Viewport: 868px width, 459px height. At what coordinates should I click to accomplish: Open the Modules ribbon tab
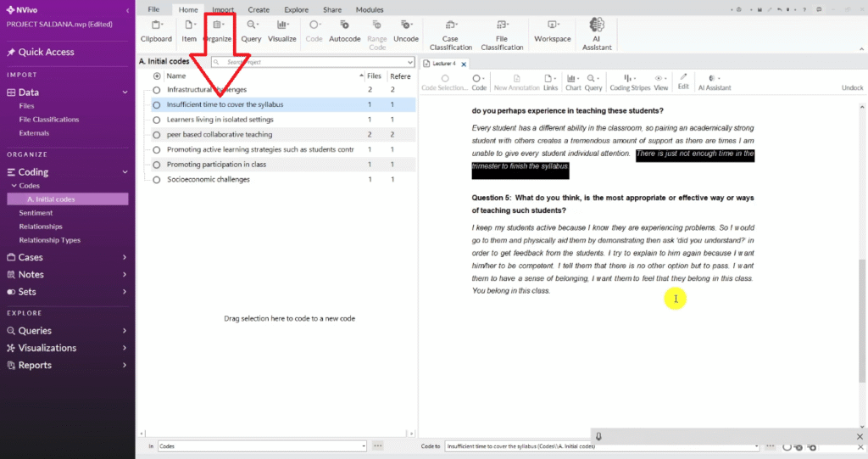[x=369, y=9]
